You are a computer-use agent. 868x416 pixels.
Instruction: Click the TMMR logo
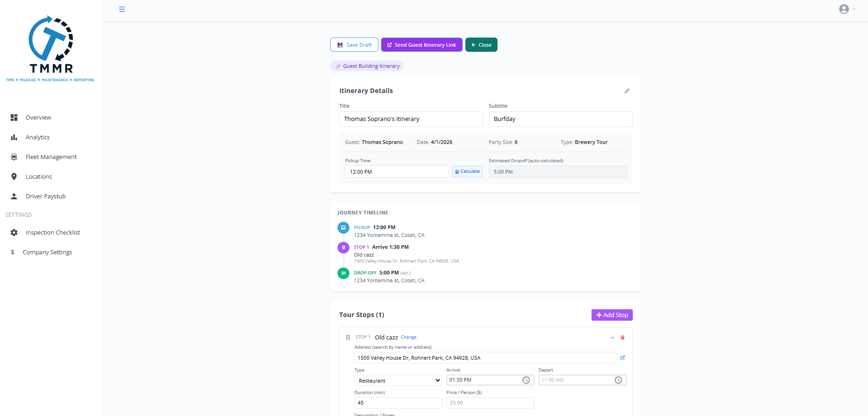50,49
